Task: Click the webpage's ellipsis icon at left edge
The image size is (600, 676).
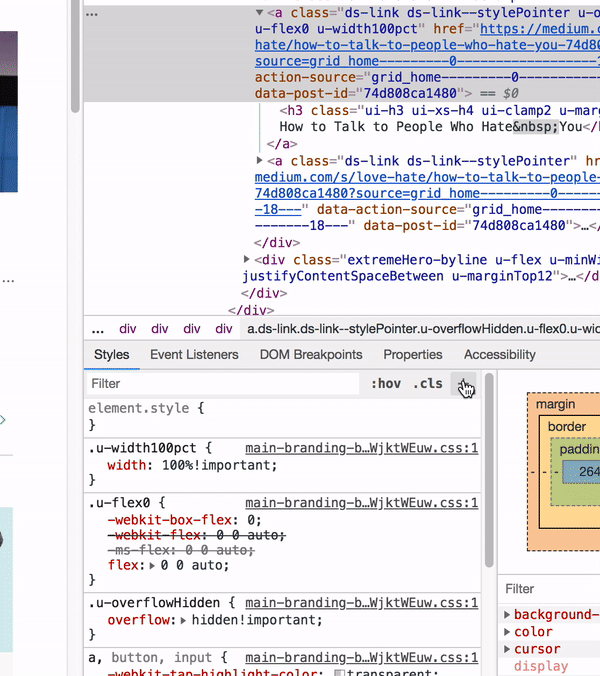Action: pos(8,281)
